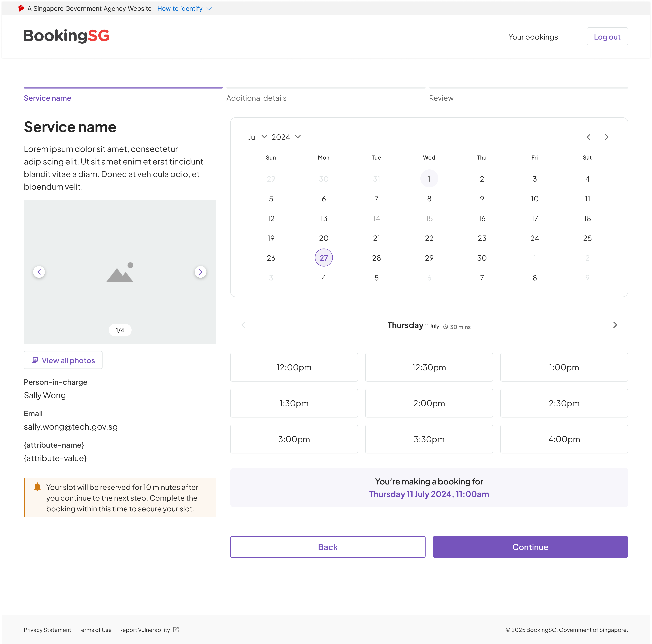652x644 pixels.
Task: Choose the 12:00pm time slot
Action: pyautogui.click(x=294, y=367)
